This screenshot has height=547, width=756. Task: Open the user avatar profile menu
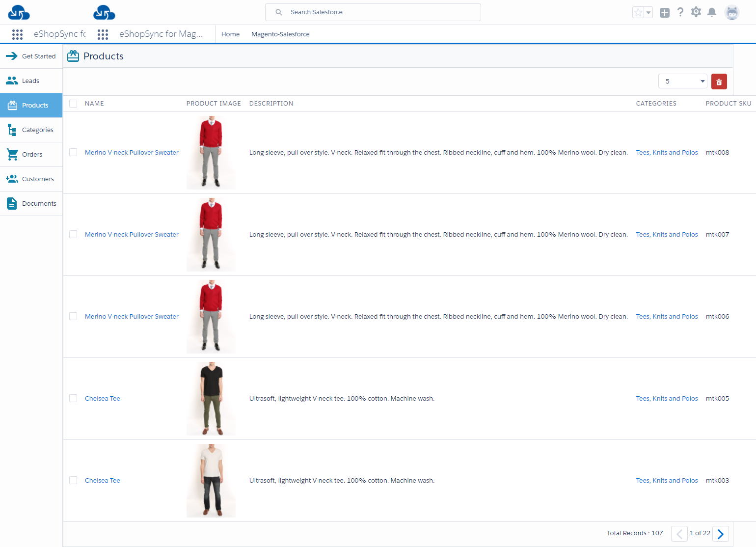[x=731, y=13]
